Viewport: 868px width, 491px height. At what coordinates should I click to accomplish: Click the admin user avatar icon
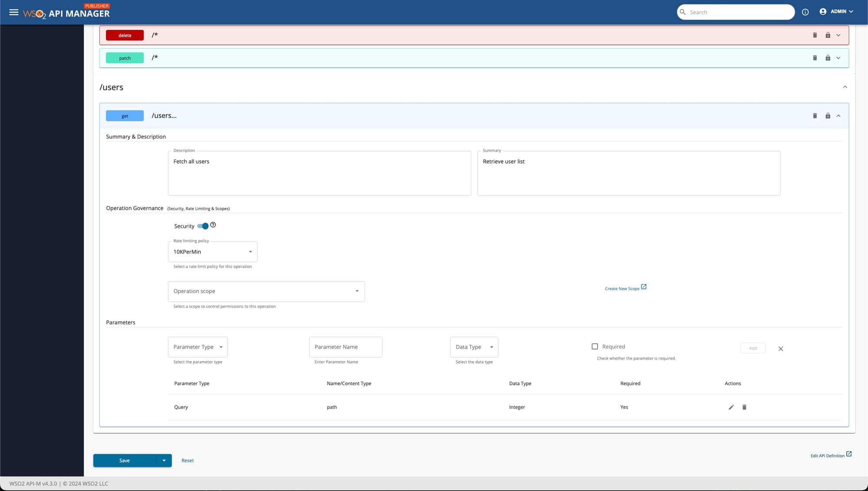tap(823, 12)
